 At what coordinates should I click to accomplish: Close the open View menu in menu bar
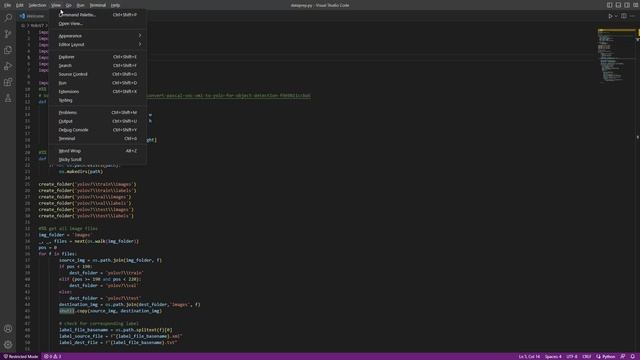(56, 5)
